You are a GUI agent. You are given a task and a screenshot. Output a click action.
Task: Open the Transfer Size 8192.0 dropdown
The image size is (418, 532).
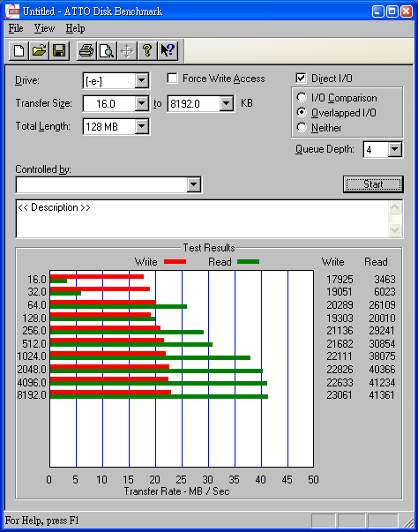coord(226,103)
